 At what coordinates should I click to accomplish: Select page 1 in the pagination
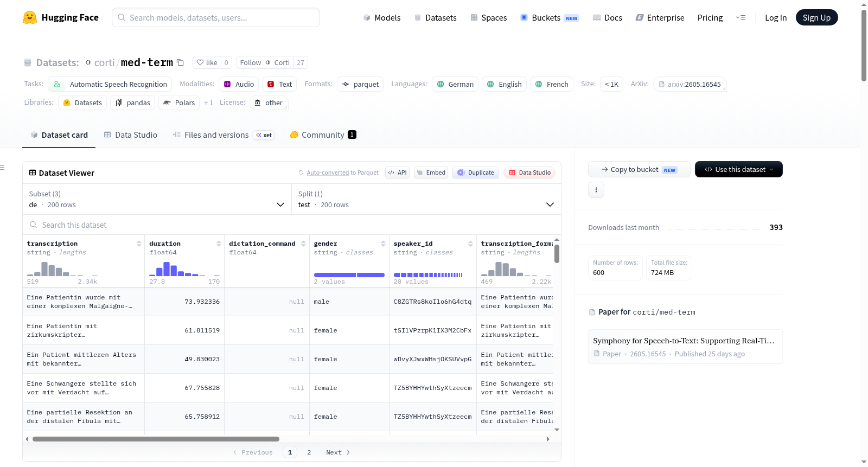290,452
